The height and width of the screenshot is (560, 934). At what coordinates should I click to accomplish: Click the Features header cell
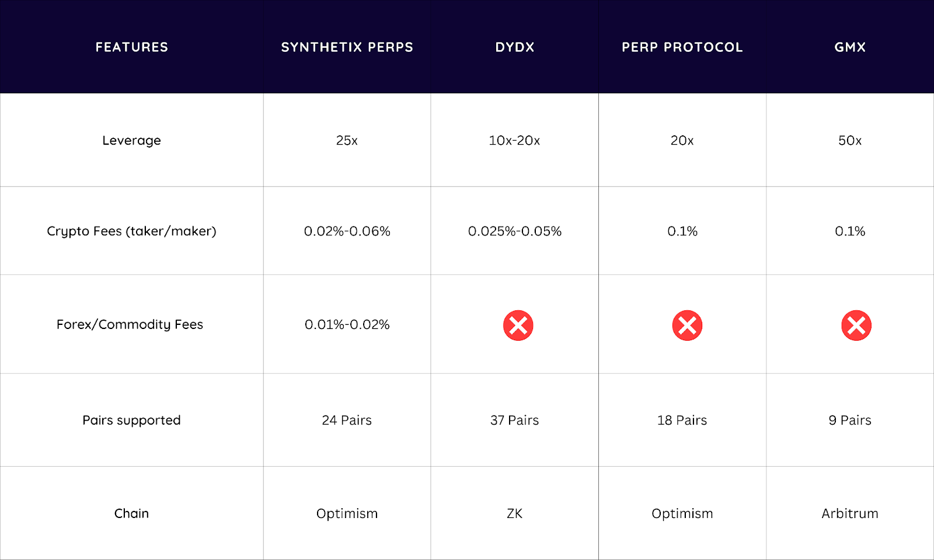[131, 47]
